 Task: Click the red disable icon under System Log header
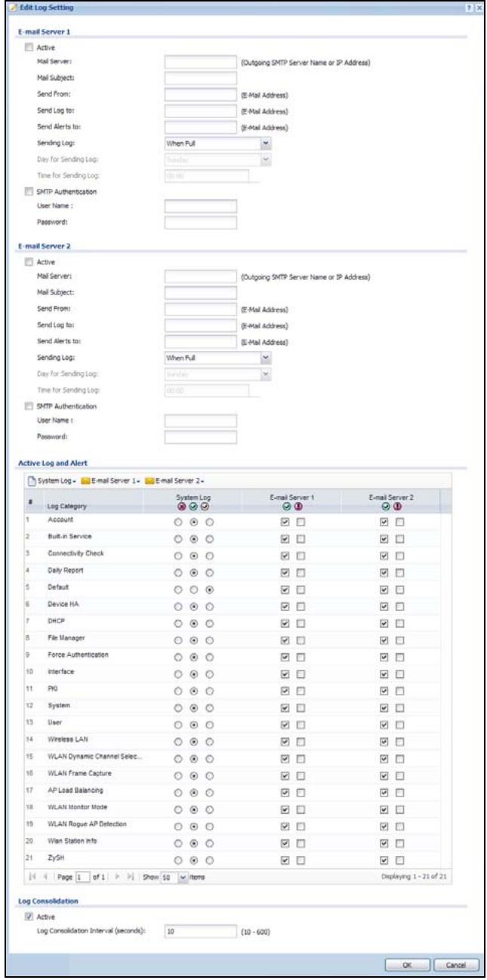[181, 507]
